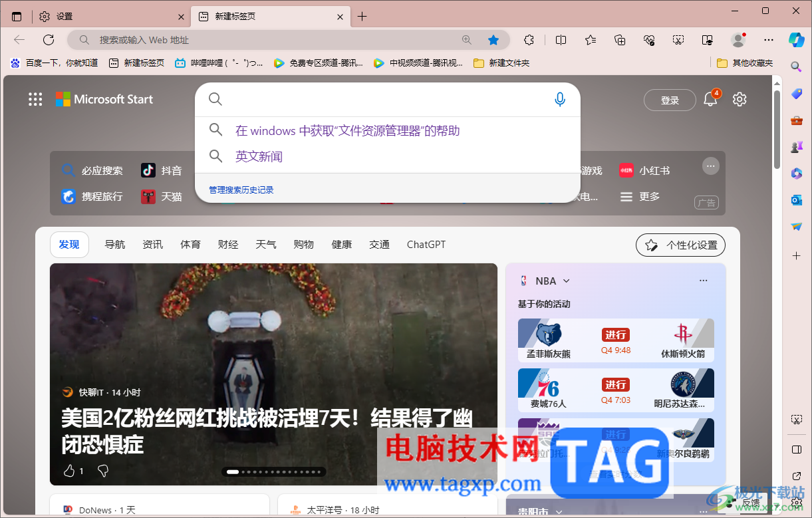Click the 登录 sign-in button

(670, 100)
